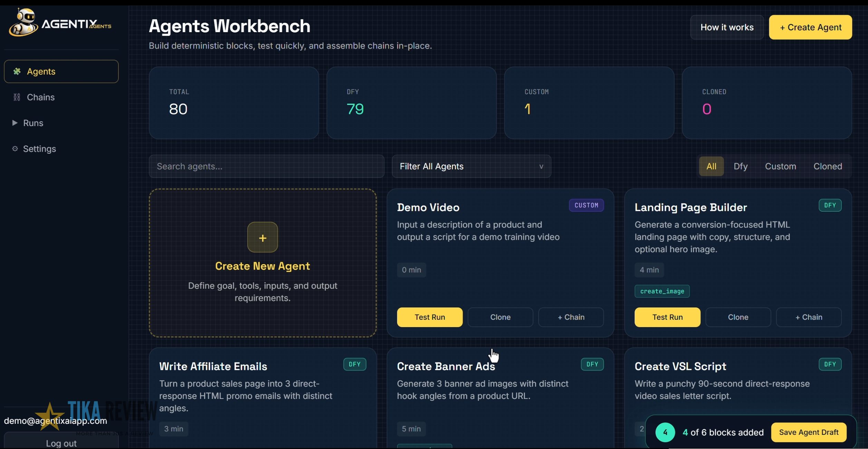868x449 pixels.
Task: Open the Create Banner Ads card title
Action: point(446,366)
